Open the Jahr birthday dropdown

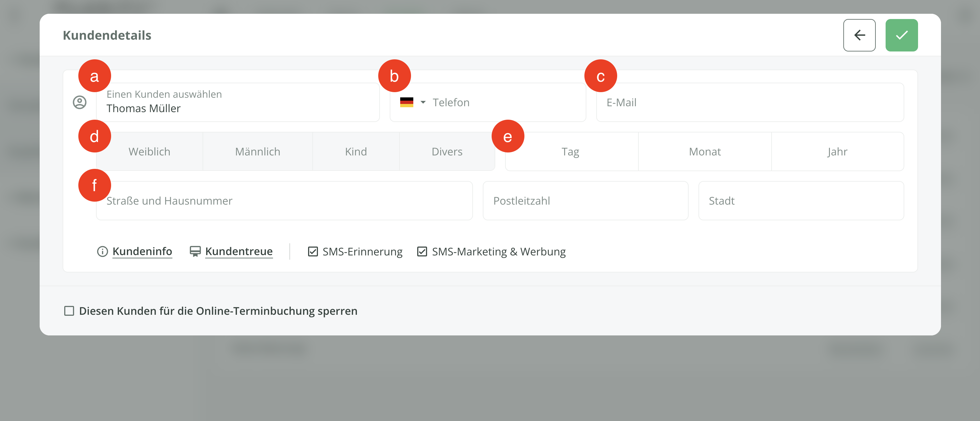[837, 152]
